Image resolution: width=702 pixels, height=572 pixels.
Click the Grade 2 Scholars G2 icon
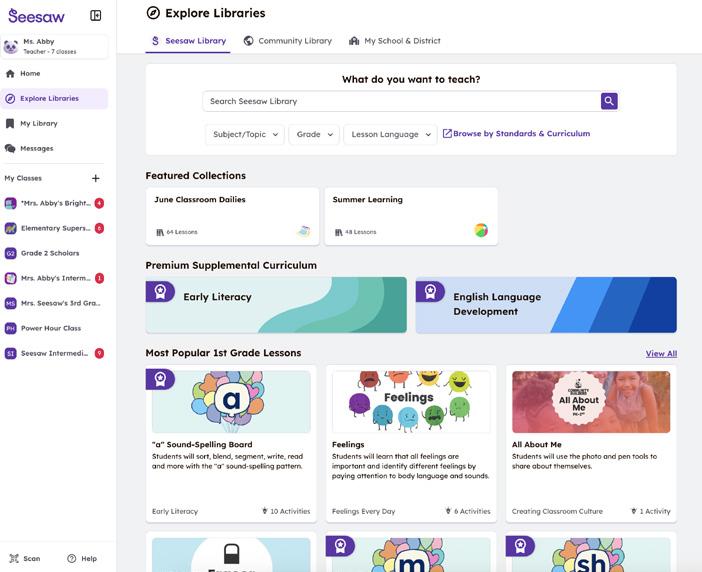click(x=10, y=253)
